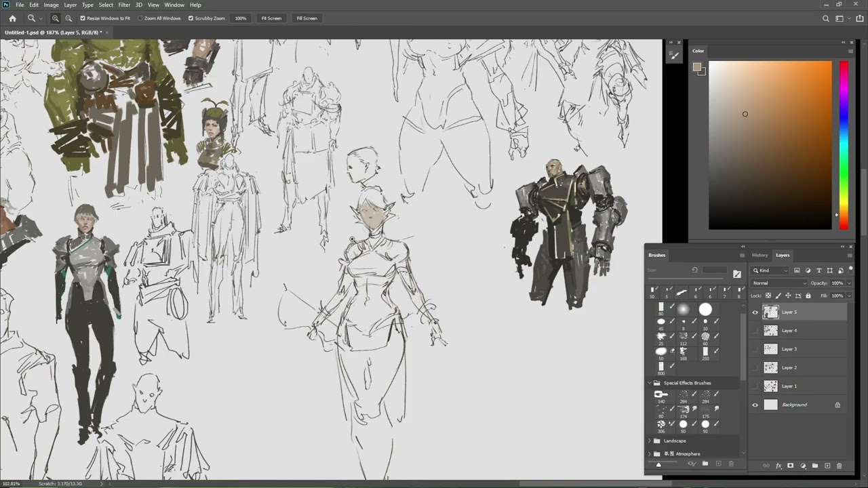Create a new layer group icon
Image resolution: width=868 pixels, height=488 pixels.
(815, 466)
